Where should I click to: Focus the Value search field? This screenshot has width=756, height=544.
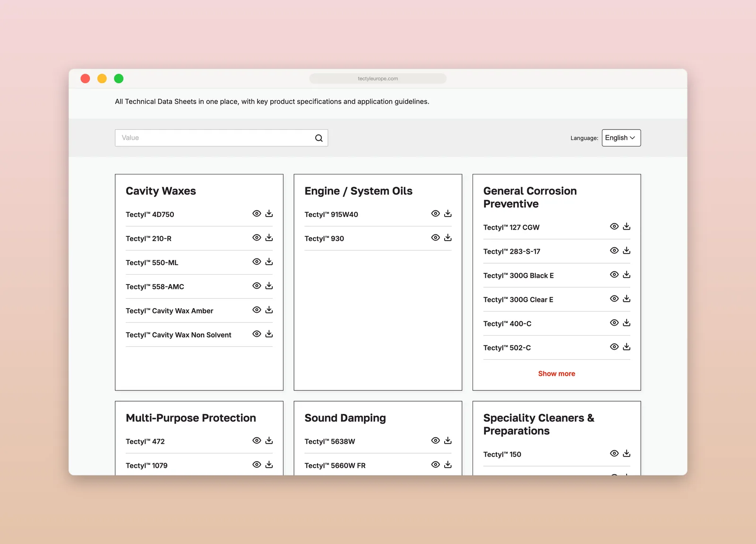pyautogui.click(x=221, y=138)
